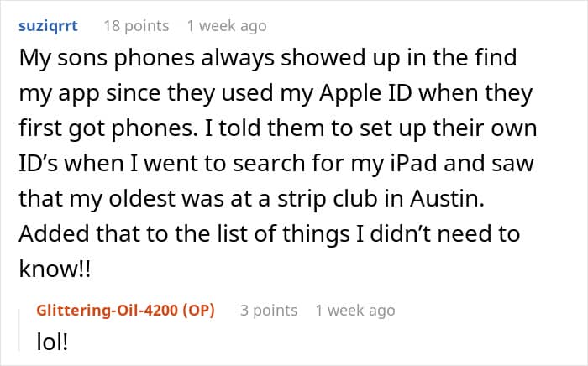This screenshot has width=588, height=366.
Task: Click the 18 points score label
Action: click(x=136, y=26)
